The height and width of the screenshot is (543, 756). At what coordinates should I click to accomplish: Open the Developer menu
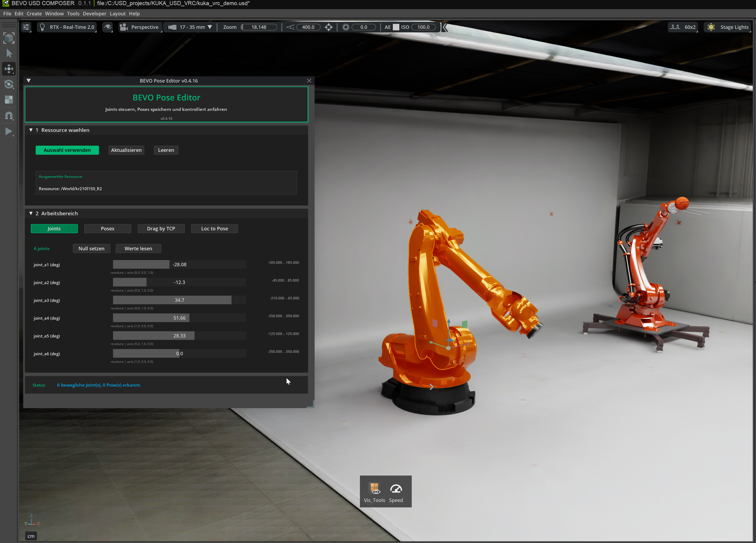pos(94,14)
